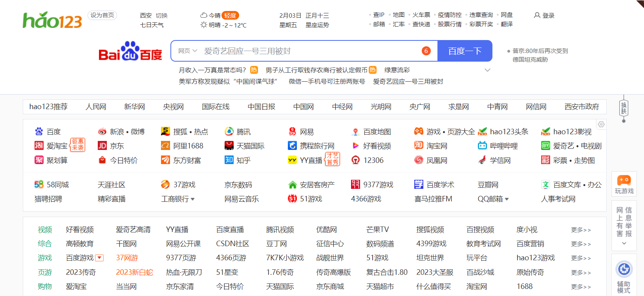This screenshot has width=644, height=296.
Task: Open the 玩游戏 gamepad sidebar icon
Action: click(x=624, y=180)
